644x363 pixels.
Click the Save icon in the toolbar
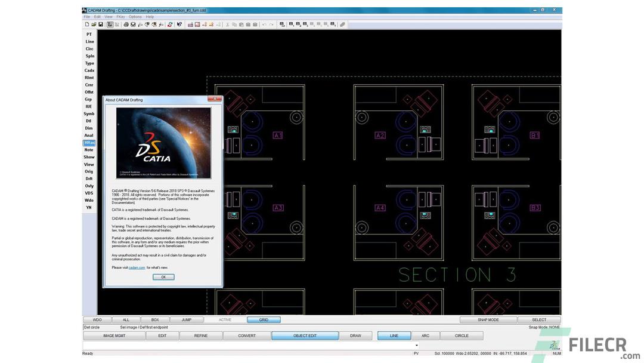[x=101, y=24]
